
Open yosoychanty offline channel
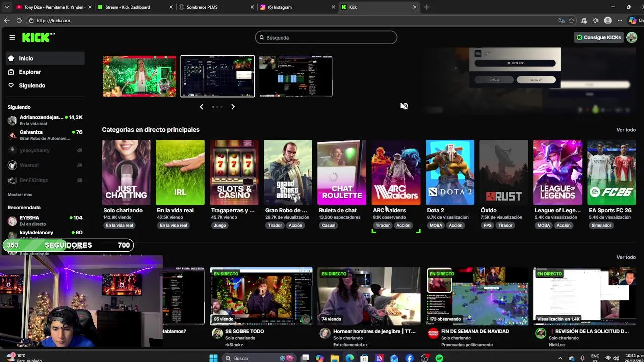(45, 150)
